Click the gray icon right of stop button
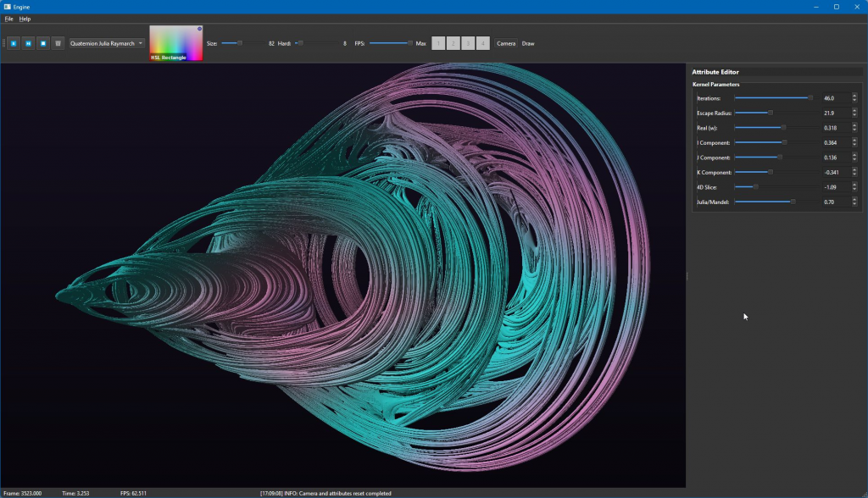Viewport: 868px width, 498px height. click(x=58, y=43)
